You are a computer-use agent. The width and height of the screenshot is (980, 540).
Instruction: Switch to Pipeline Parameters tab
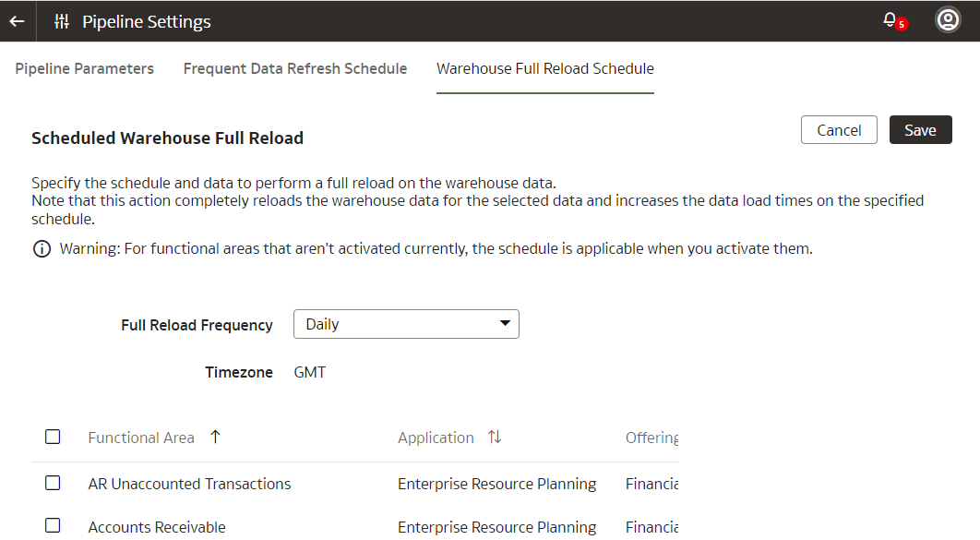click(x=85, y=68)
